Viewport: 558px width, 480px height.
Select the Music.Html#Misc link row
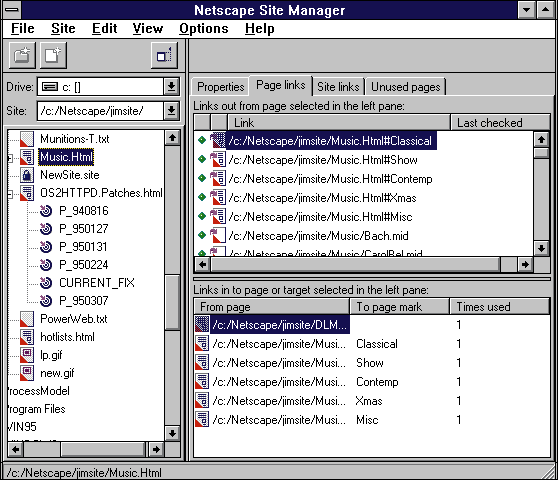pos(320,217)
